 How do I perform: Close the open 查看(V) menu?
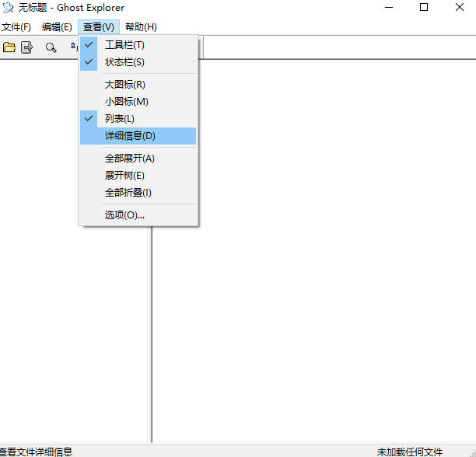(x=99, y=27)
